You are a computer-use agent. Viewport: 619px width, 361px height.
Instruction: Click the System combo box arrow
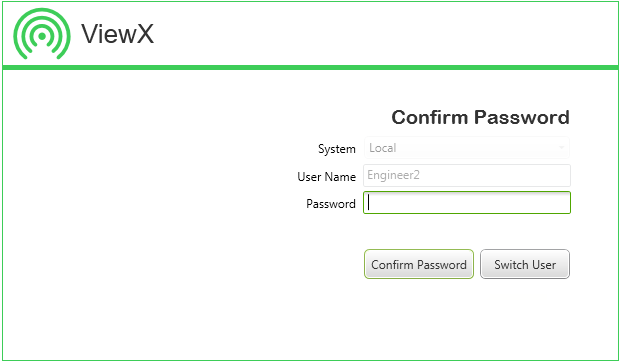tap(561, 148)
